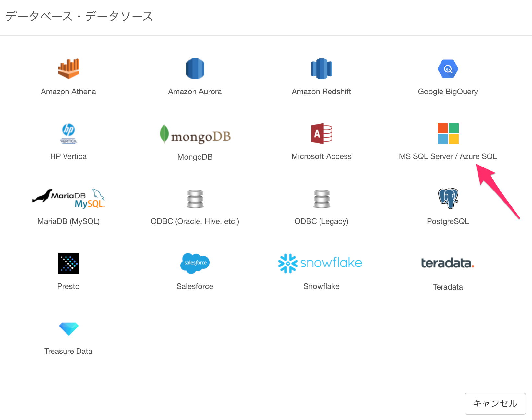Click the MongoDB text label

[195, 157]
